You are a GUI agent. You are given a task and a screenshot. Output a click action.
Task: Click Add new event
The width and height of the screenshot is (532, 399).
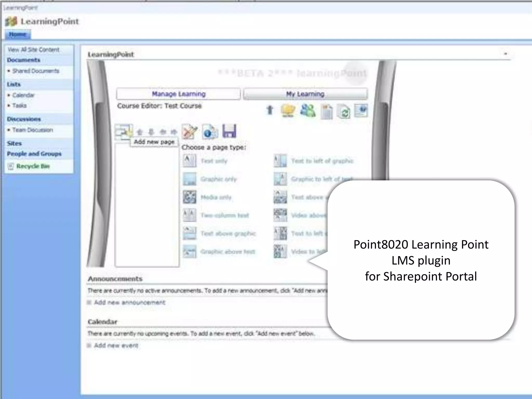pos(116,345)
